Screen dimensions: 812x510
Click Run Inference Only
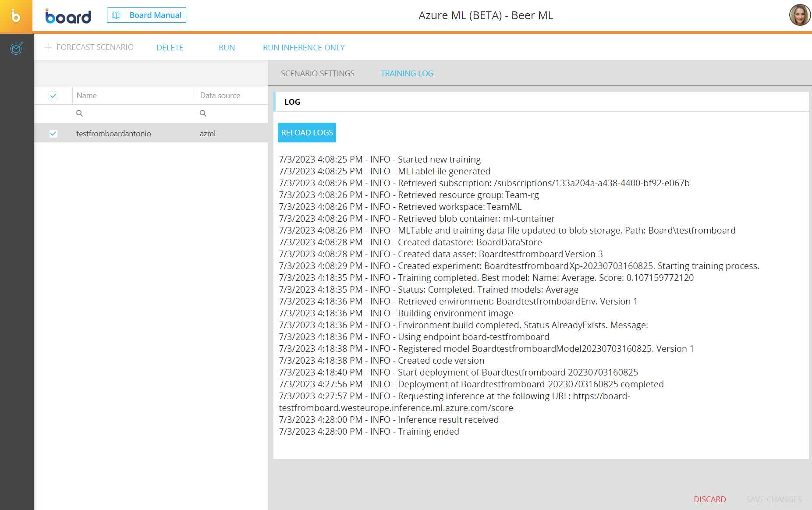coord(304,48)
